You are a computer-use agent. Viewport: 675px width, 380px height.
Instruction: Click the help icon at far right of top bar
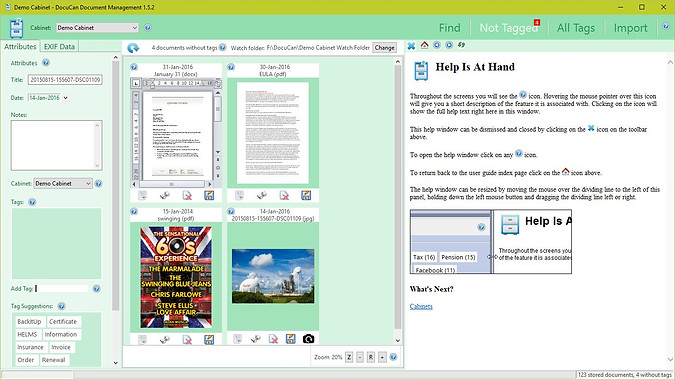click(666, 27)
